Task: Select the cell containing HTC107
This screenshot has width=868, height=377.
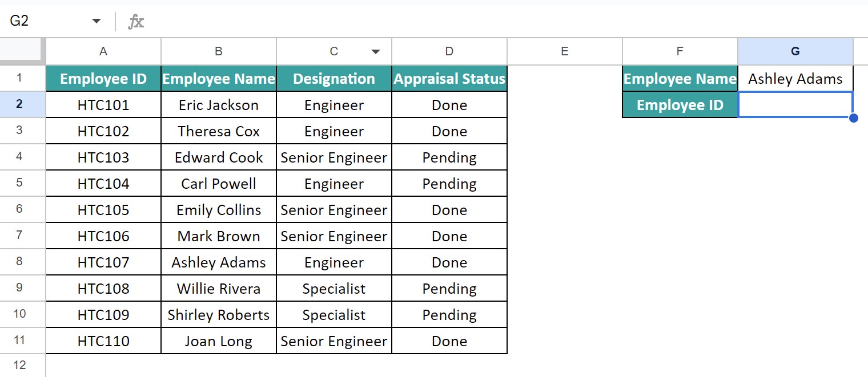Action: tap(103, 262)
